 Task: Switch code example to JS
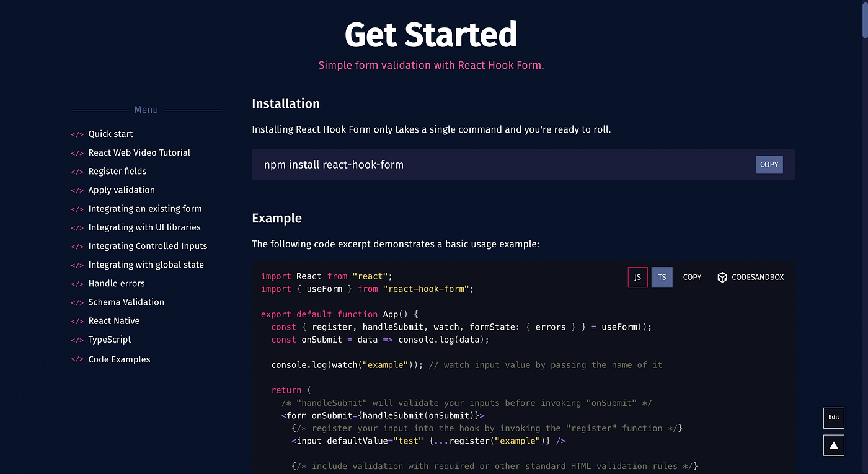pyautogui.click(x=638, y=278)
